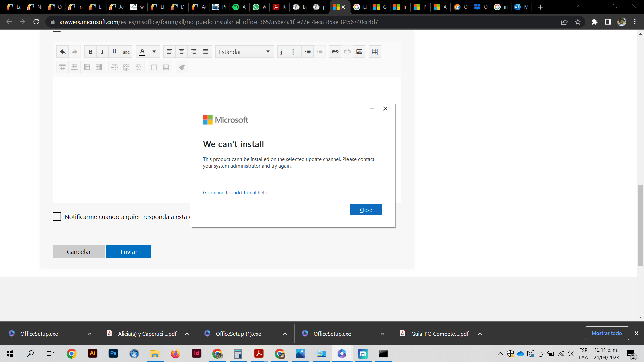Image resolution: width=644 pixels, height=362 pixels.
Task: Toggle italic formatting in editor toolbar
Action: pyautogui.click(x=102, y=52)
